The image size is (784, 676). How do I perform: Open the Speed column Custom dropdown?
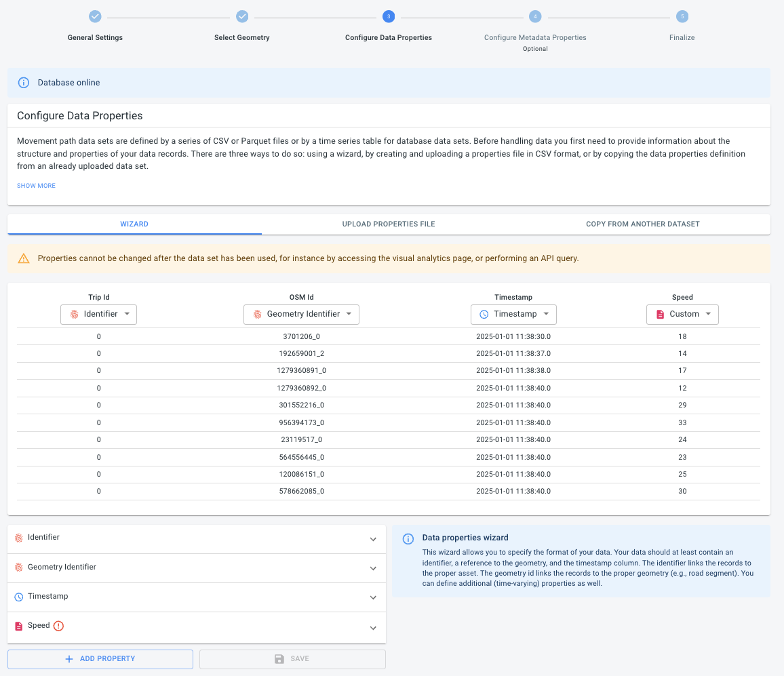(682, 314)
